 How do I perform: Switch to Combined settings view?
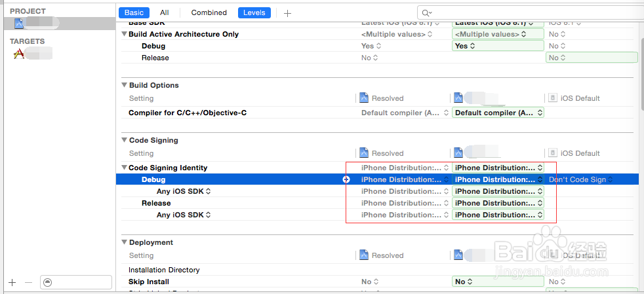(209, 12)
